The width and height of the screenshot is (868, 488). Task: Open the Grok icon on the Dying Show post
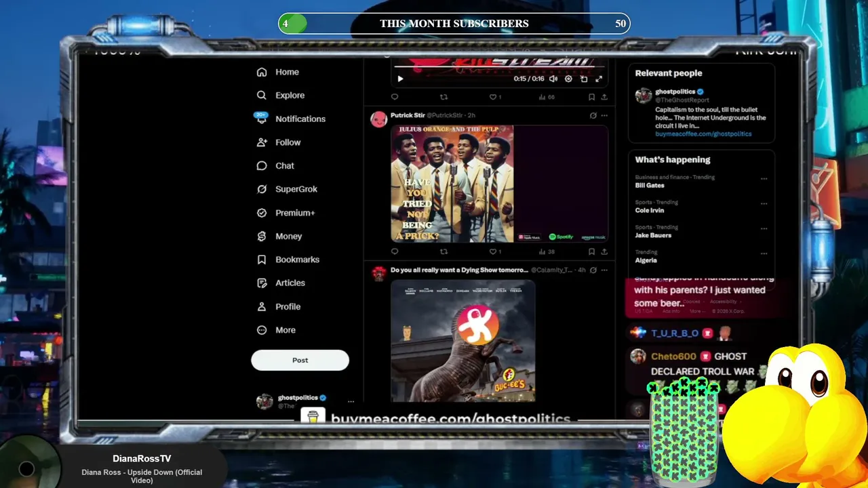[593, 270]
